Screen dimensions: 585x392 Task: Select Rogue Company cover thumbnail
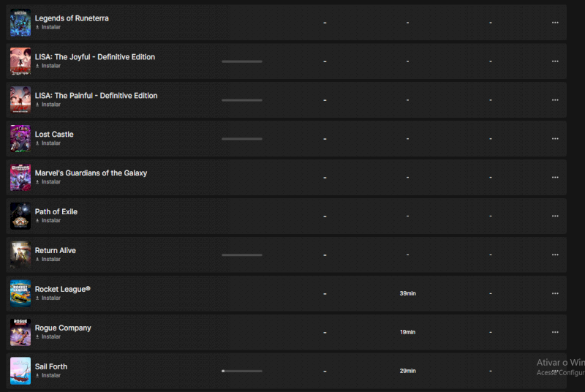[x=20, y=333]
